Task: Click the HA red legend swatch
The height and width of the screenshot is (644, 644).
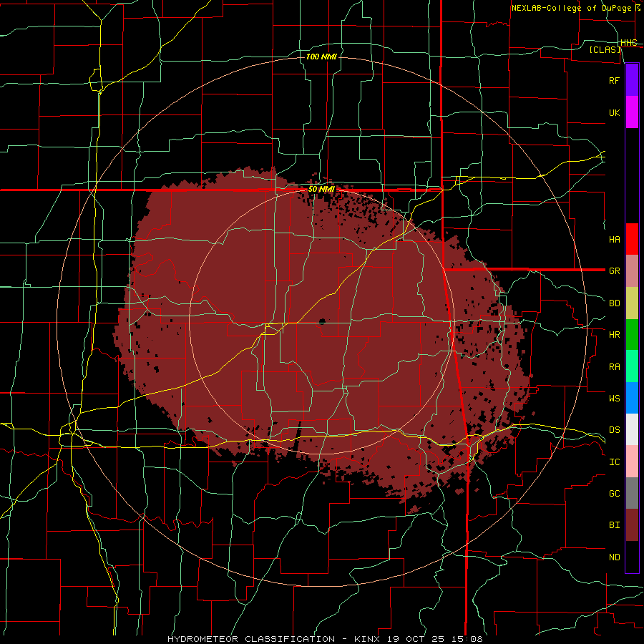Action: (x=632, y=239)
